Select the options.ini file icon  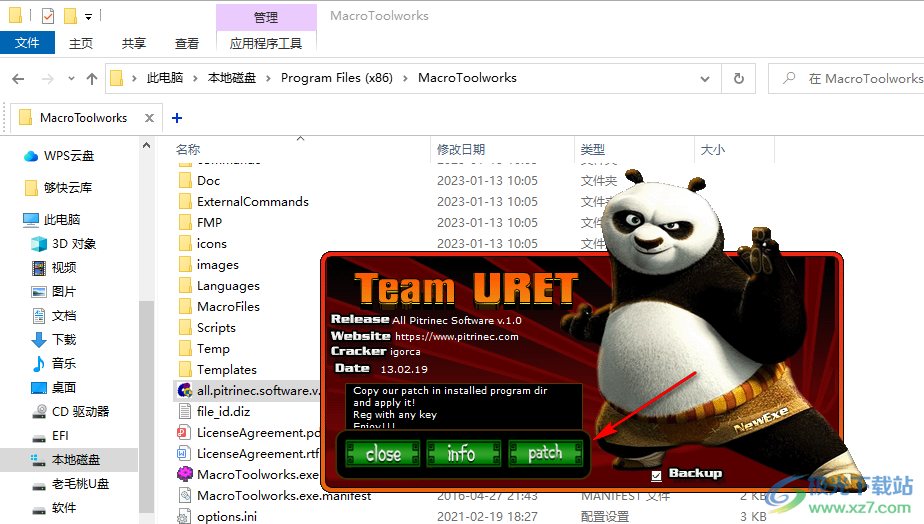point(185,516)
